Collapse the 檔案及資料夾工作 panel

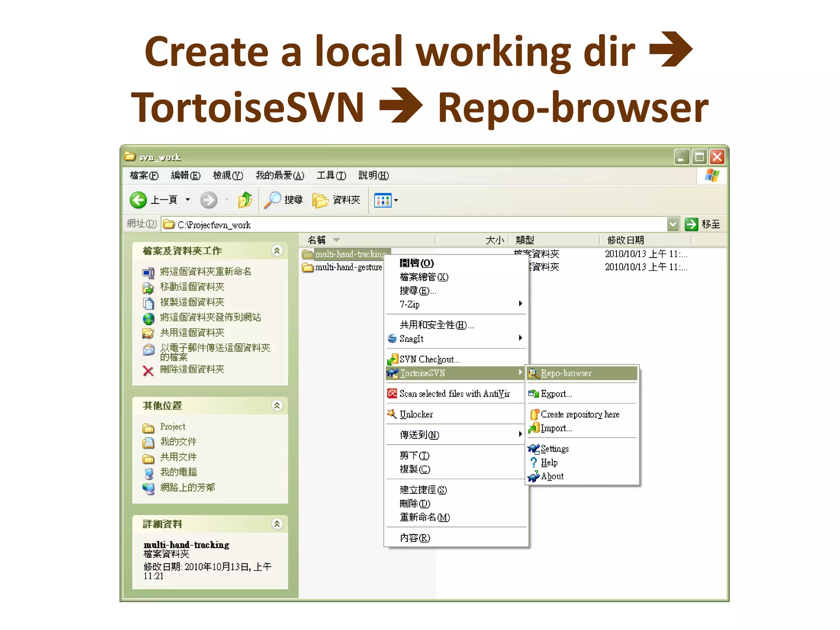pyautogui.click(x=277, y=251)
